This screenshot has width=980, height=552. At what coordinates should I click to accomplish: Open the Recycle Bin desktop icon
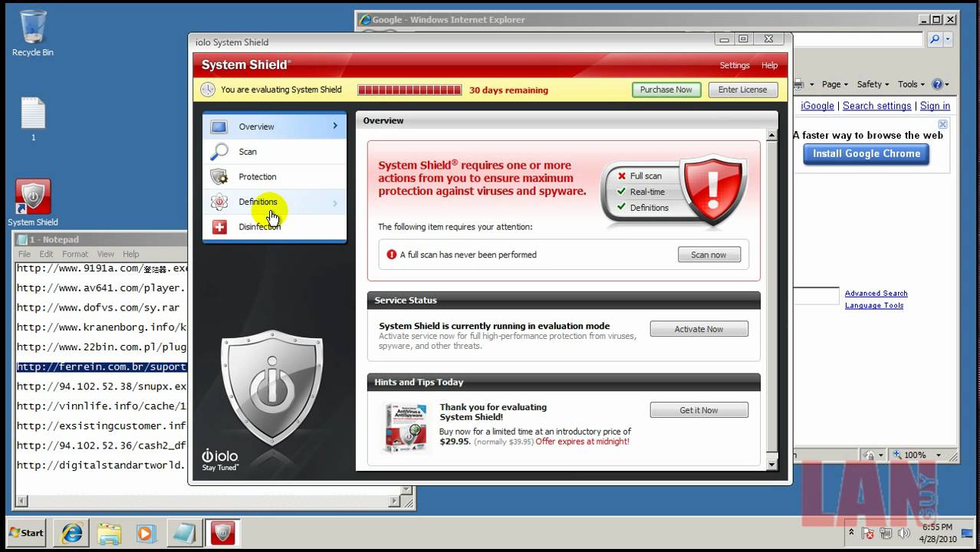tap(33, 33)
